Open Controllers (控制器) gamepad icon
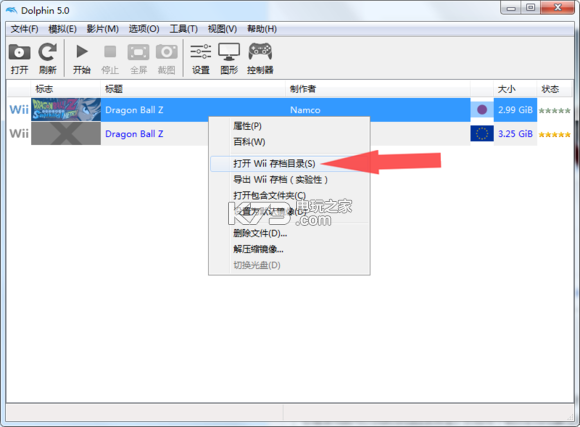The width and height of the screenshot is (580, 427). click(x=260, y=51)
